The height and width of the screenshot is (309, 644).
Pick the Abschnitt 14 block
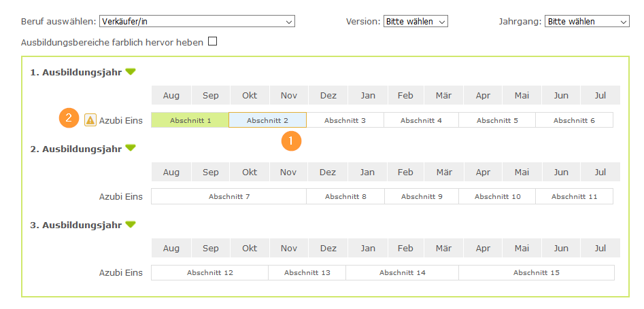(x=402, y=272)
